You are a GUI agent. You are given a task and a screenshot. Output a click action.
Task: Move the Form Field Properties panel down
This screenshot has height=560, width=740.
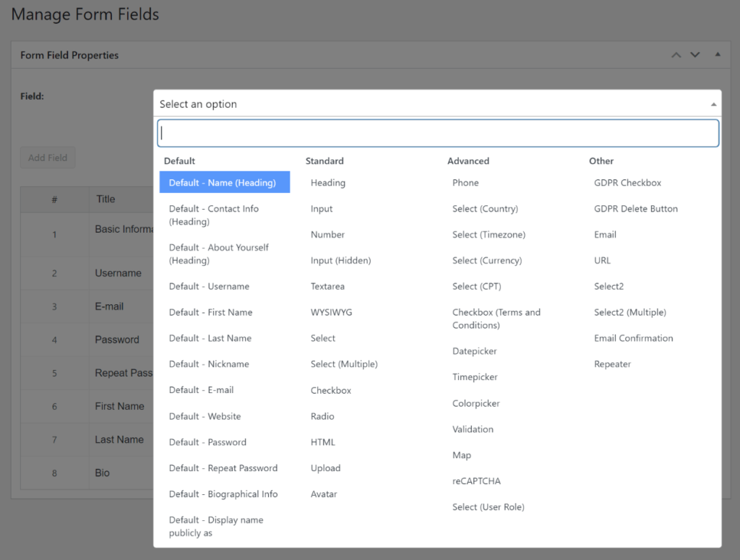696,54
